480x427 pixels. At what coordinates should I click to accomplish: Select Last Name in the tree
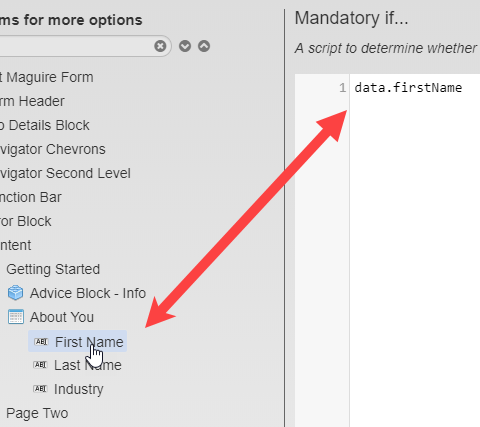point(88,365)
